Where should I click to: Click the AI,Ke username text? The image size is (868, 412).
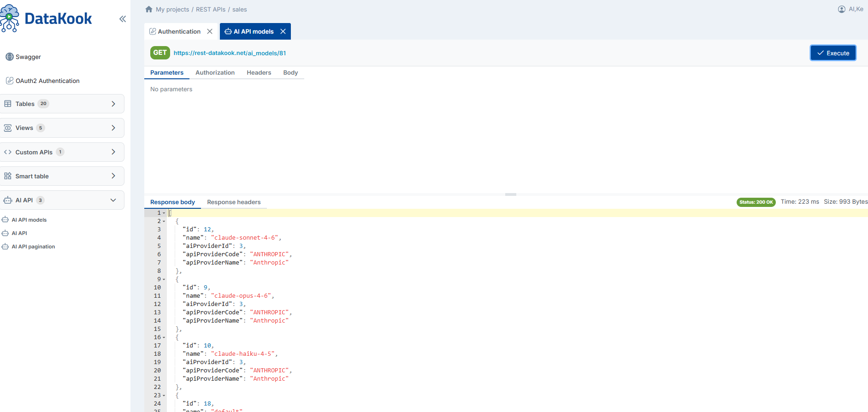pyautogui.click(x=856, y=9)
